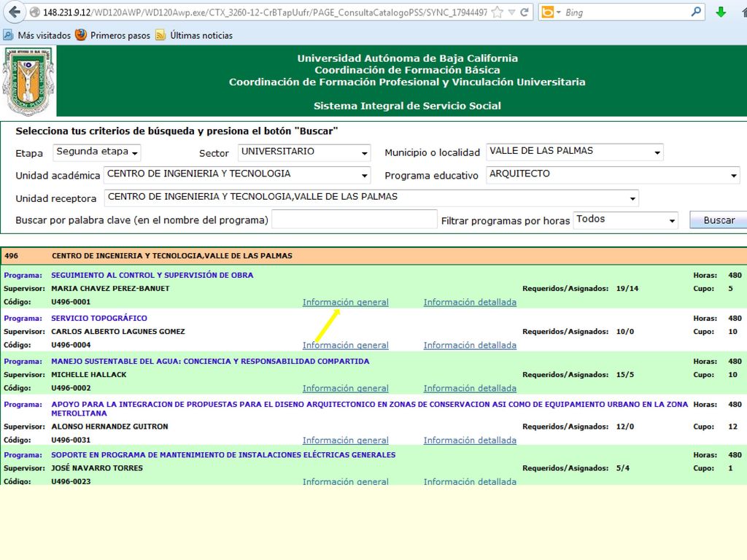Reload the page with refresh icon
747x560 pixels.
click(x=524, y=12)
